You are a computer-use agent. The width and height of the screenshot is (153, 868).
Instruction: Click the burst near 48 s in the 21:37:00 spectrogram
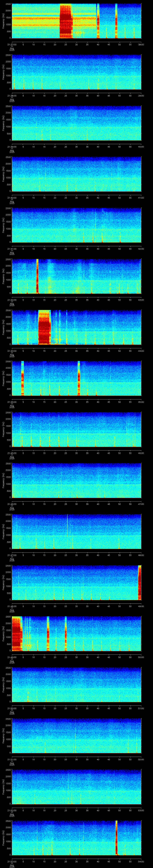[116, 21]
